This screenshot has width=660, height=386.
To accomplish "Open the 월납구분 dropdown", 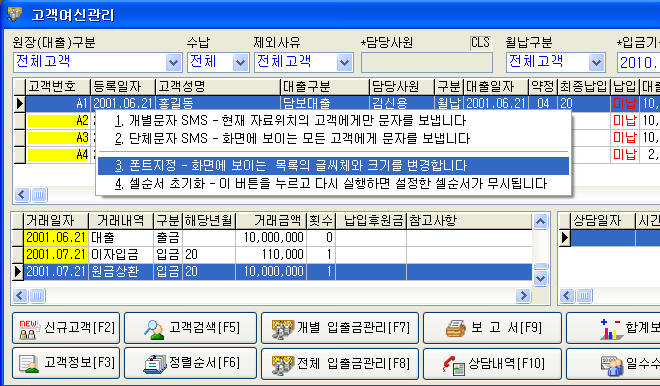I will pyautogui.click(x=596, y=63).
